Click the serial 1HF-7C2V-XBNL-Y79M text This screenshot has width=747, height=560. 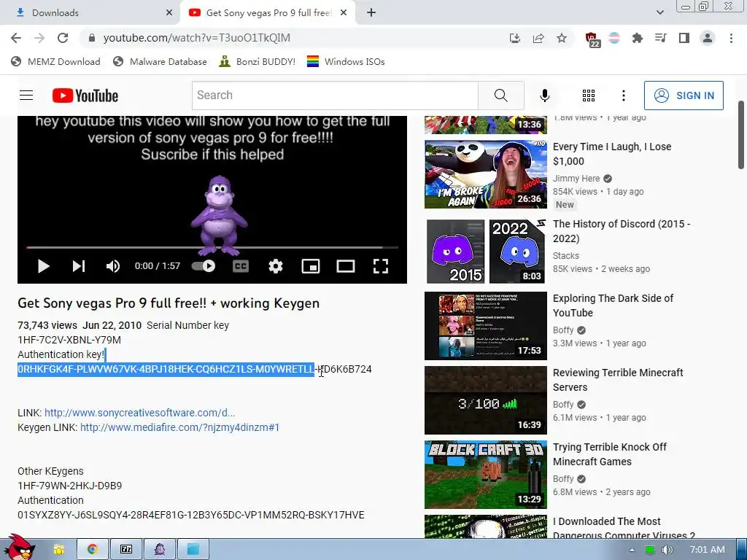[x=69, y=340]
